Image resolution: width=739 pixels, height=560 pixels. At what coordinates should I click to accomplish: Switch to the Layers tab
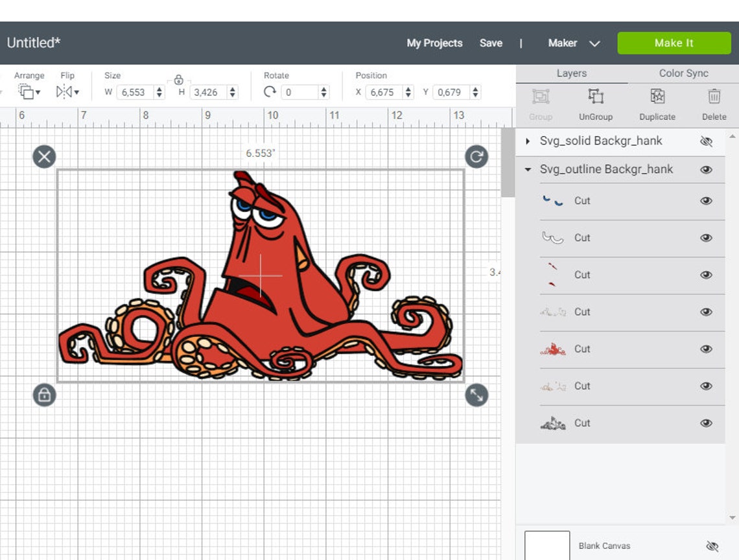tap(571, 73)
